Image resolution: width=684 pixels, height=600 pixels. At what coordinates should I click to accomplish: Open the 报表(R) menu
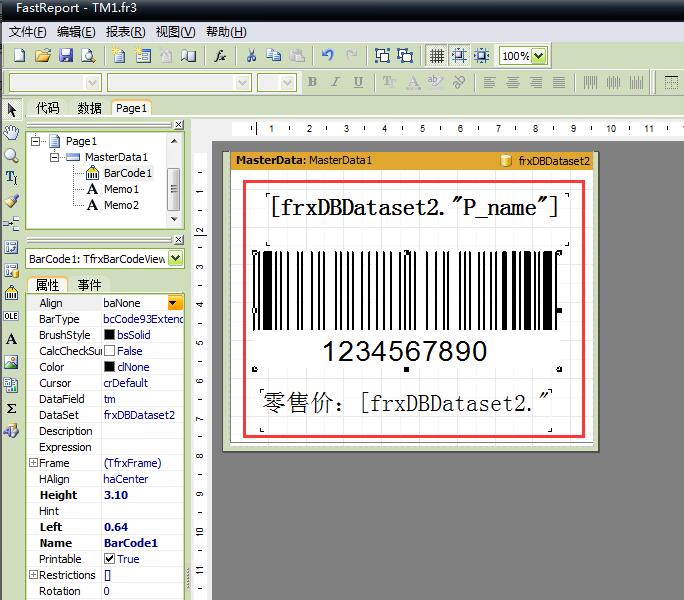(x=126, y=32)
